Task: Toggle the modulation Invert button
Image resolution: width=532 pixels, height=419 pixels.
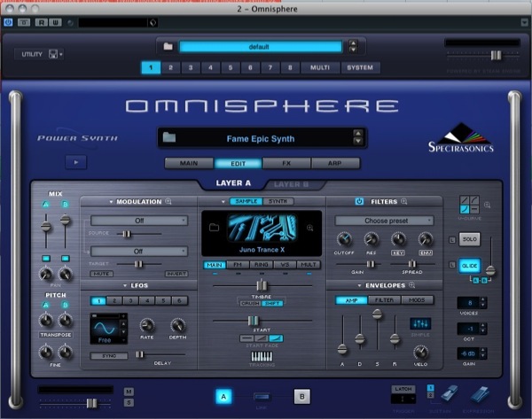Action: [176, 274]
